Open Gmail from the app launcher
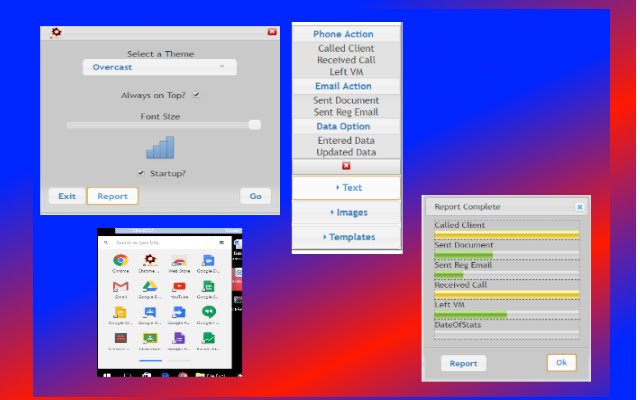Screen dimensions: 640x400 click(120, 287)
